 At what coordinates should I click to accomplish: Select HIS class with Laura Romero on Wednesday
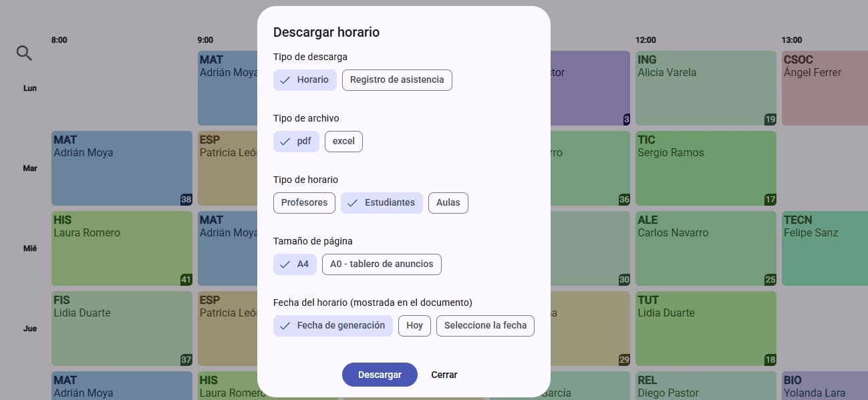point(122,248)
